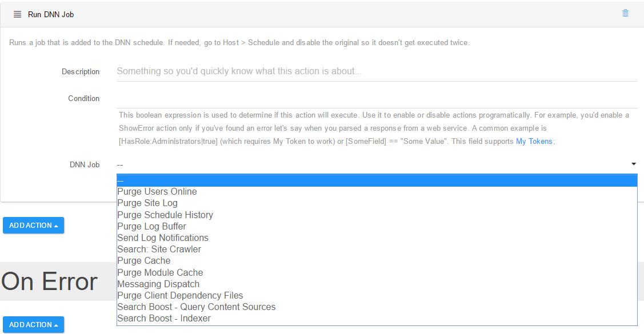The image size is (644, 334).
Task: Pick Purge Log Buffer from list
Action: click(377, 227)
